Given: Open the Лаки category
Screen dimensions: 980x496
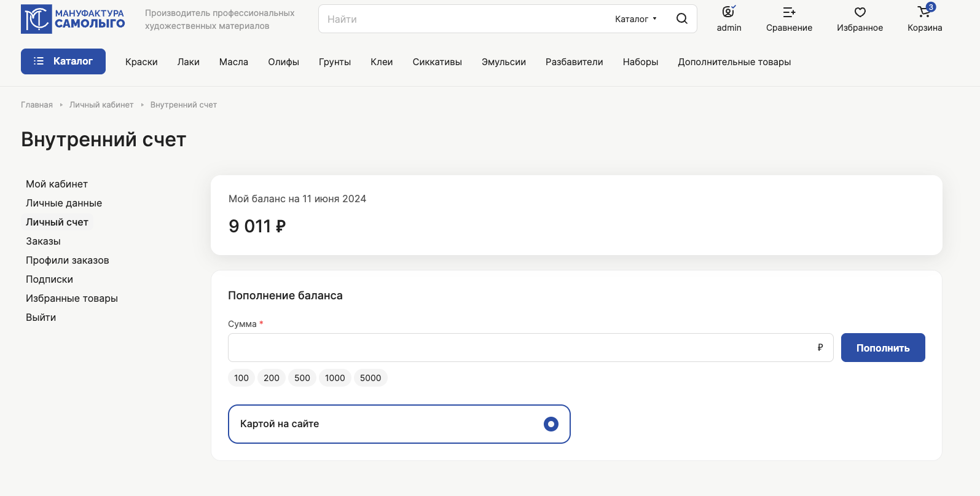Looking at the screenshot, I should click(189, 62).
